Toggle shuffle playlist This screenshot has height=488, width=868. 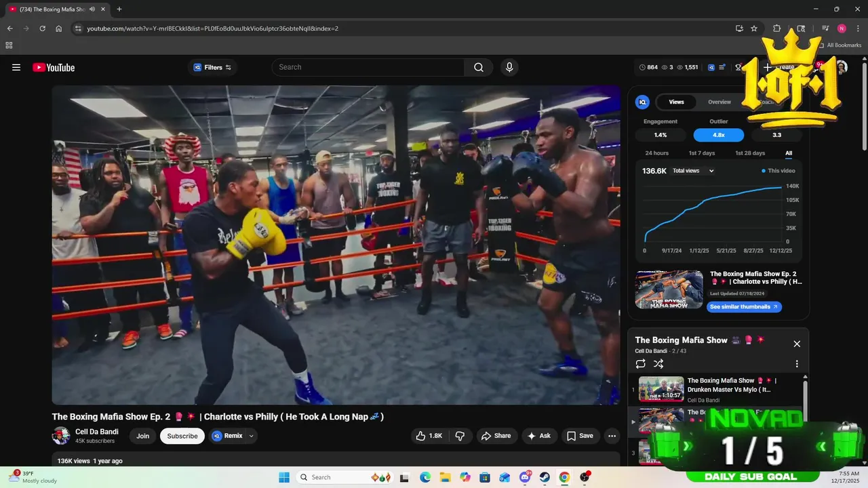tap(658, 364)
